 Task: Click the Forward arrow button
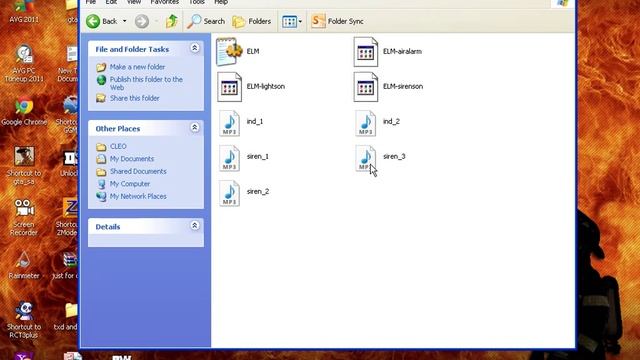coord(142,21)
